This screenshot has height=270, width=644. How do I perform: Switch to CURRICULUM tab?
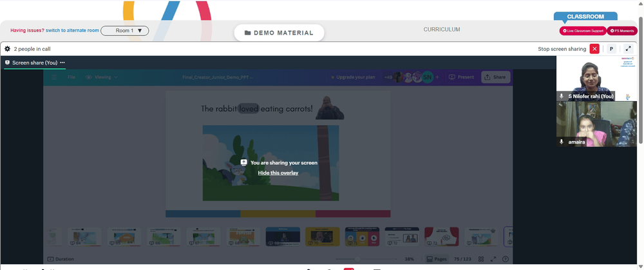tap(442, 30)
